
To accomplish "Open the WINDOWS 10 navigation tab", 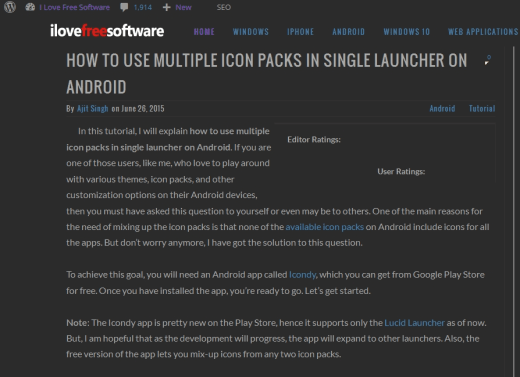I will (406, 32).
